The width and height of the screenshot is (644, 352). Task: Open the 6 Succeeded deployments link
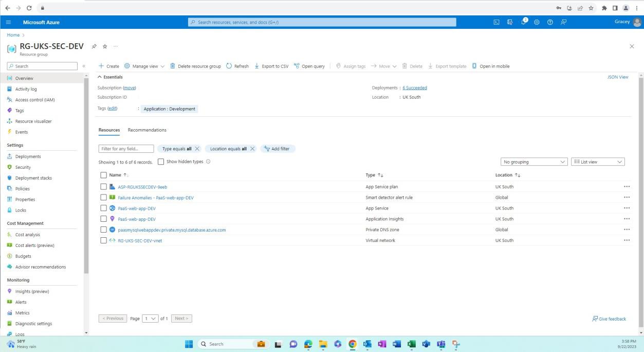click(414, 87)
